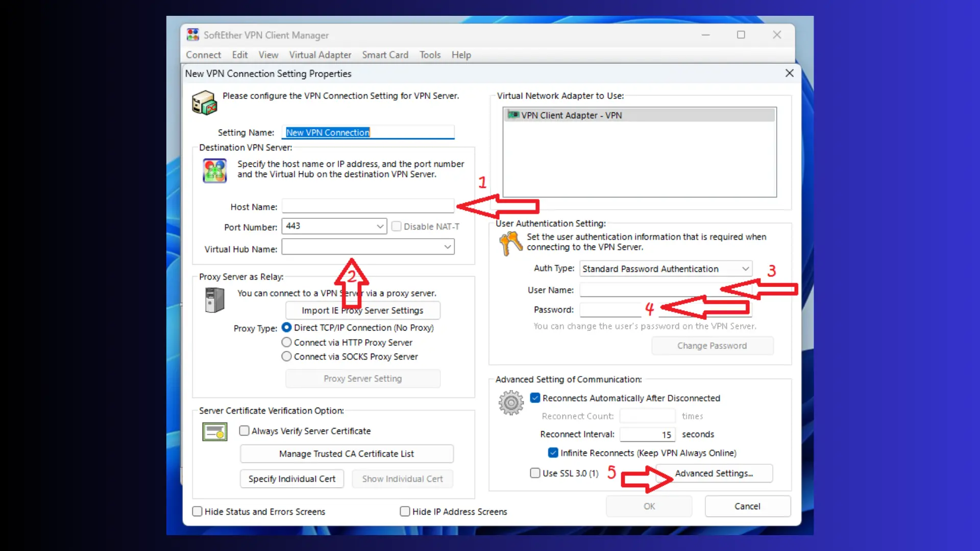980x551 pixels.
Task: Maximize the SoftEther VPN Client Manager window
Action: pyautogui.click(x=741, y=35)
